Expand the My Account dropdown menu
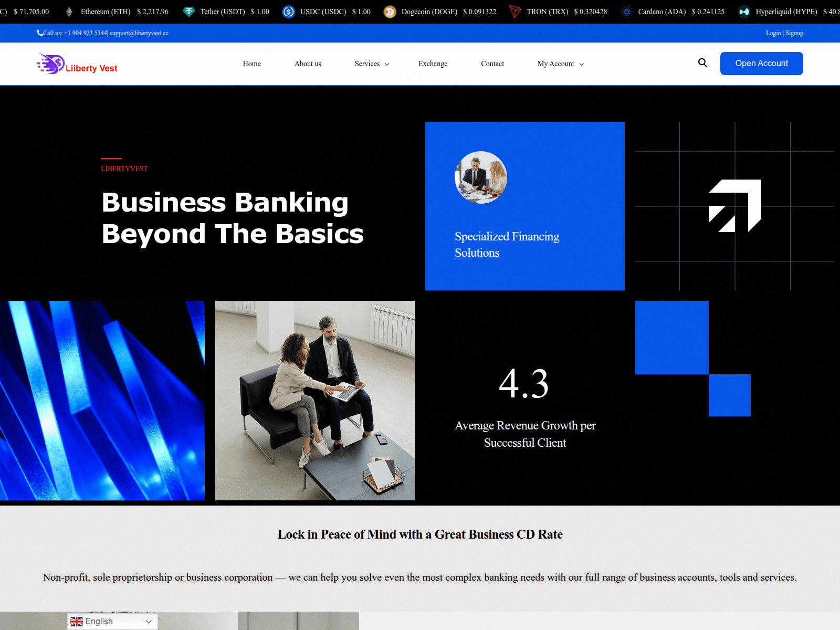 tap(560, 64)
